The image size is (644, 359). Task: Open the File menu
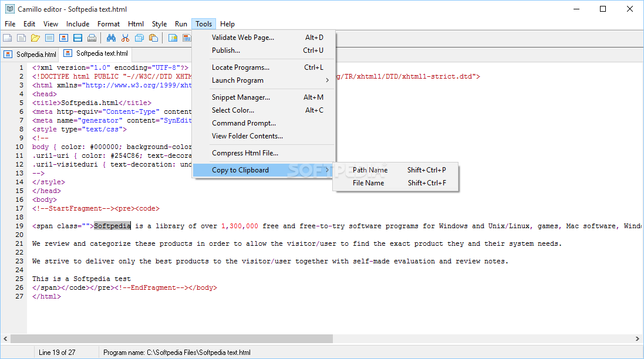coord(10,24)
